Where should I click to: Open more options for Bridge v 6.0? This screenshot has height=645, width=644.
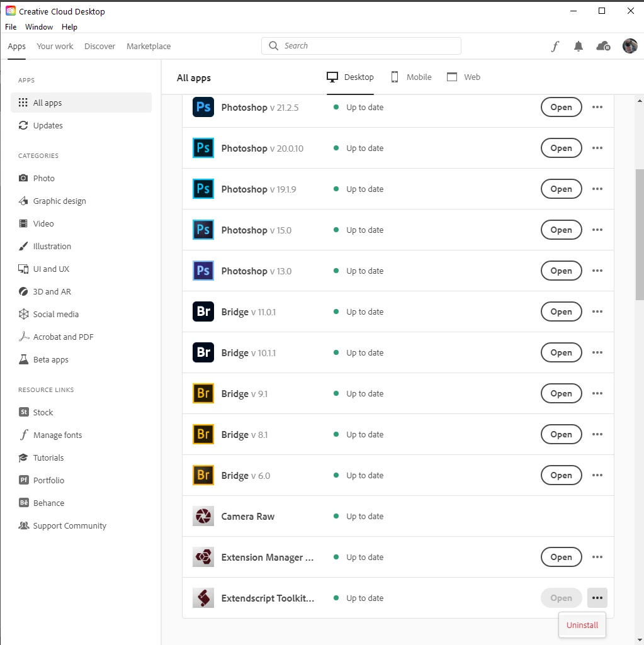pos(597,475)
